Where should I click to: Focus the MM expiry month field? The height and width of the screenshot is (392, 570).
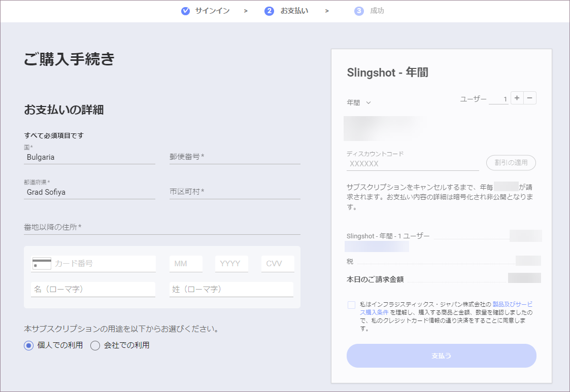[x=186, y=264]
